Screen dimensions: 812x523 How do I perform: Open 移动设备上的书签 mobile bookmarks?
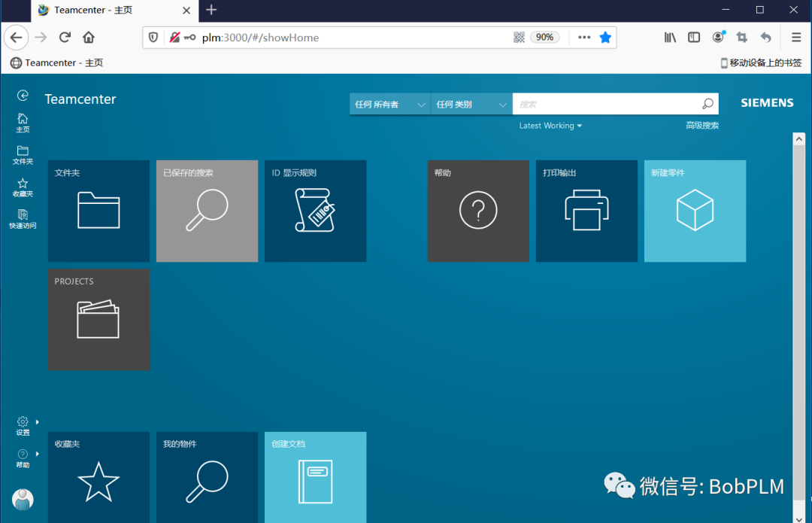coord(761,62)
